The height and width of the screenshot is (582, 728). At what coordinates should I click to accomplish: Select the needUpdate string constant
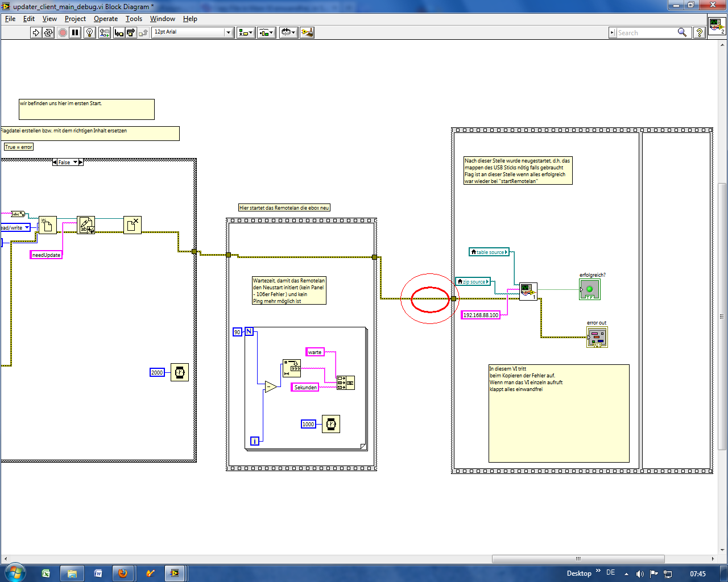click(x=46, y=255)
